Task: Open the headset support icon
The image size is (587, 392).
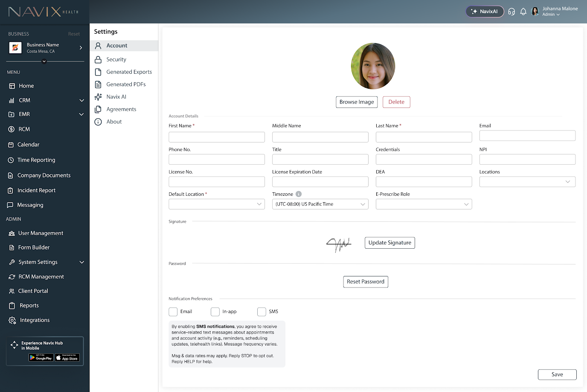Action: click(511, 12)
